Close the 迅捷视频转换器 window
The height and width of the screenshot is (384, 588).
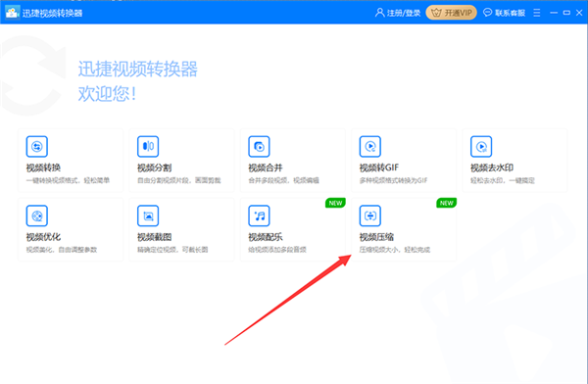click(579, 13)
